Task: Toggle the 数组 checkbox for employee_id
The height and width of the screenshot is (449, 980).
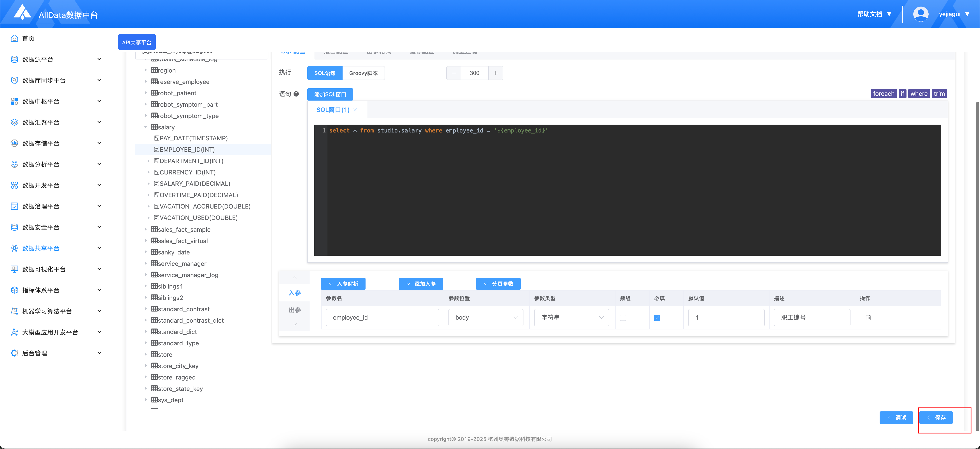Action: (x=623, y=318)
